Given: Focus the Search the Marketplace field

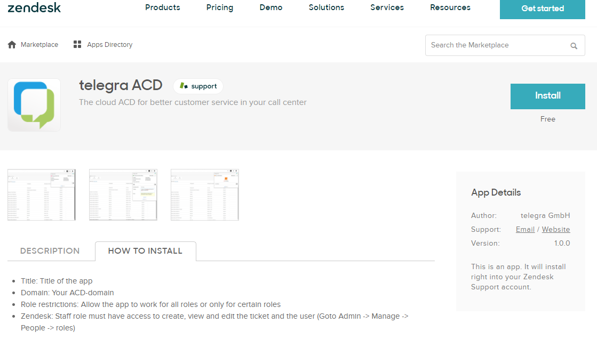Looking at the screenshot, I should [505, 45].
